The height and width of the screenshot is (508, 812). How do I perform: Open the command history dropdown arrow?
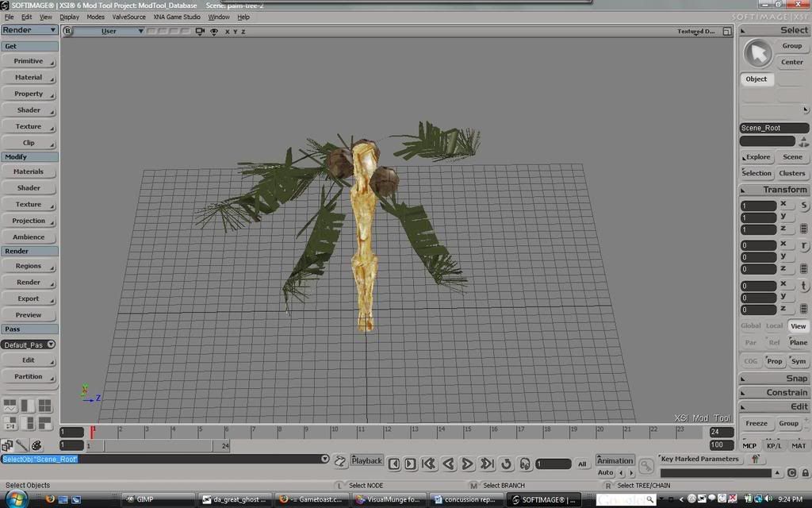(324, 459)
